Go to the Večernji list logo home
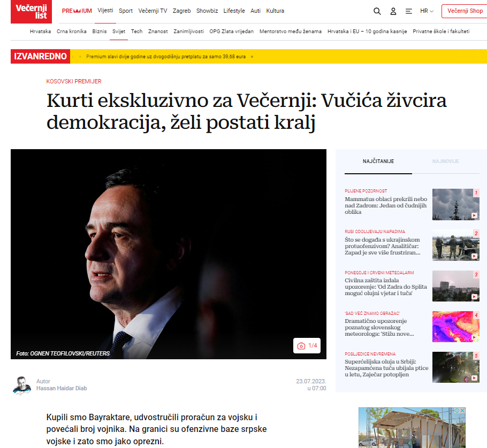This screenshot has height=448, width=487. point(31,12)
